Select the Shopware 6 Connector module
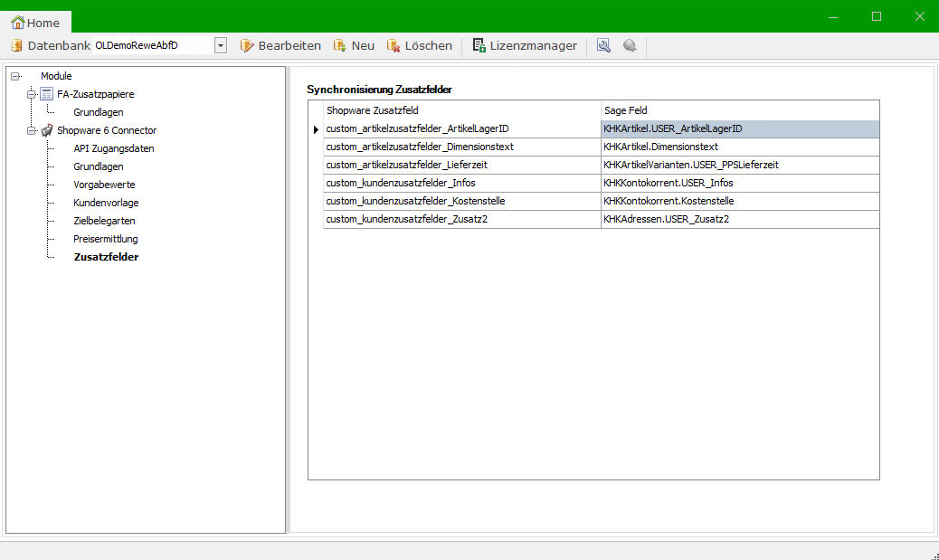Viewport: 939px width, 560px height. coord(106,130)
